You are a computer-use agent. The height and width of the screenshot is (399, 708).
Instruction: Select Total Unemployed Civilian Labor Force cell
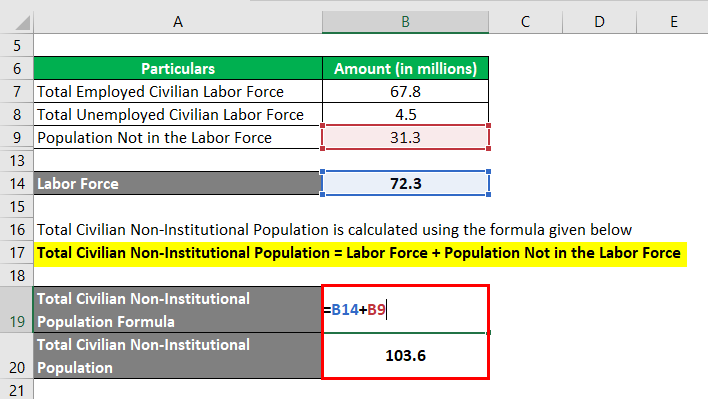178,115
